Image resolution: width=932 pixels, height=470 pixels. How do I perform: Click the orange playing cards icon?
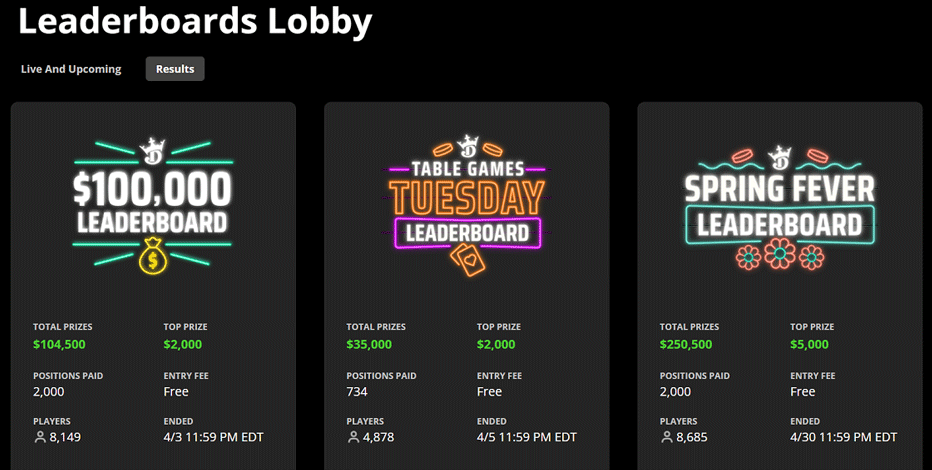(468, 259)
